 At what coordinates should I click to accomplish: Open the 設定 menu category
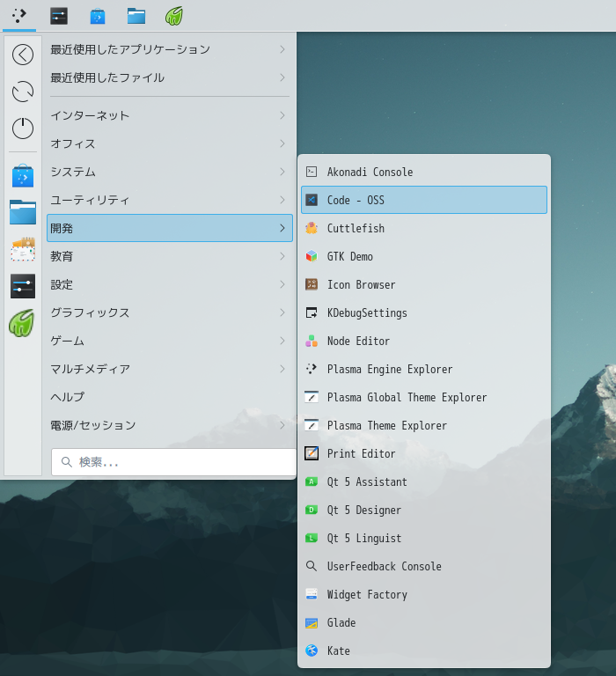point(170,284)
